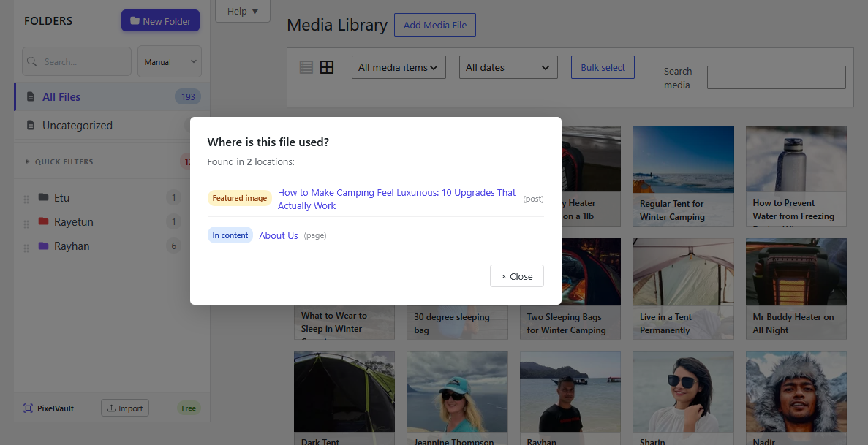Click the Free plan badge
Image resolution: width=868 pixels, height=445 pixels.
point(189,408)
